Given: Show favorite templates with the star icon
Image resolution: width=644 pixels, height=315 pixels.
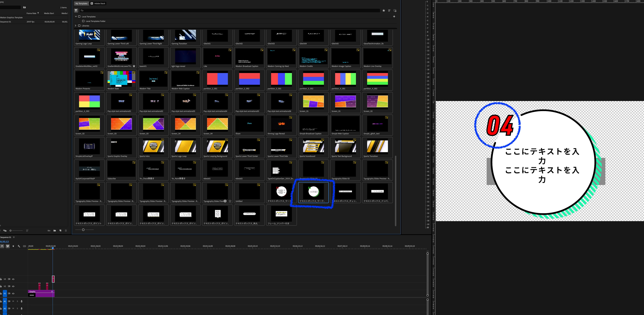Looking at the screenshot, I should 384,11.
